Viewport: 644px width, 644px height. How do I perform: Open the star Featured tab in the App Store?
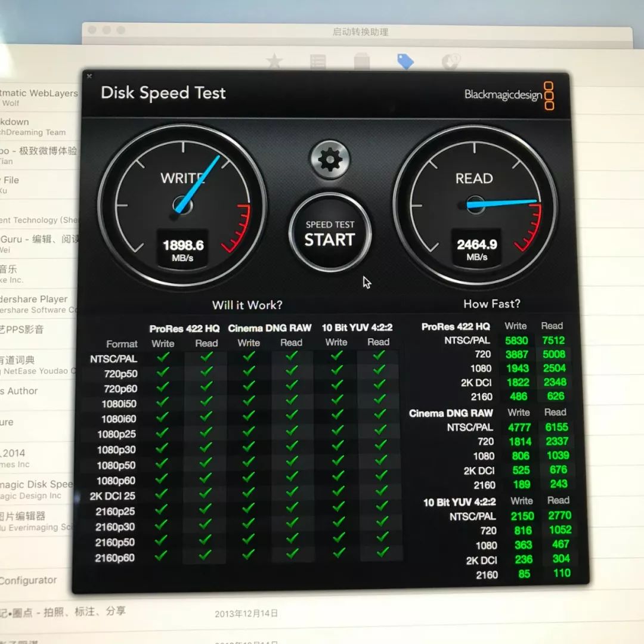point(274,61)
